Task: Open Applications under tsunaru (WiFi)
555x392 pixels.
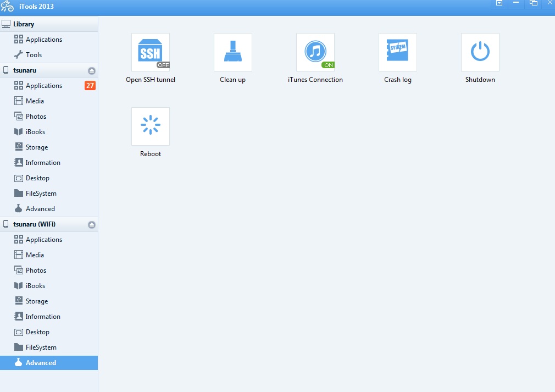Action: click(49, 240)
